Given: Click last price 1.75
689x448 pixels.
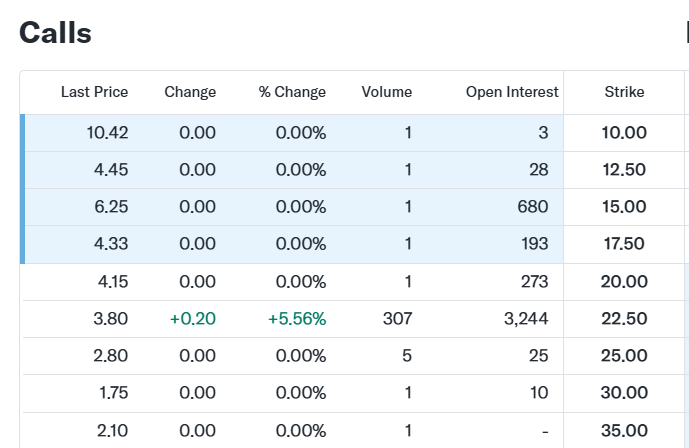Looking at the screenshot, I should pos(113,392).
